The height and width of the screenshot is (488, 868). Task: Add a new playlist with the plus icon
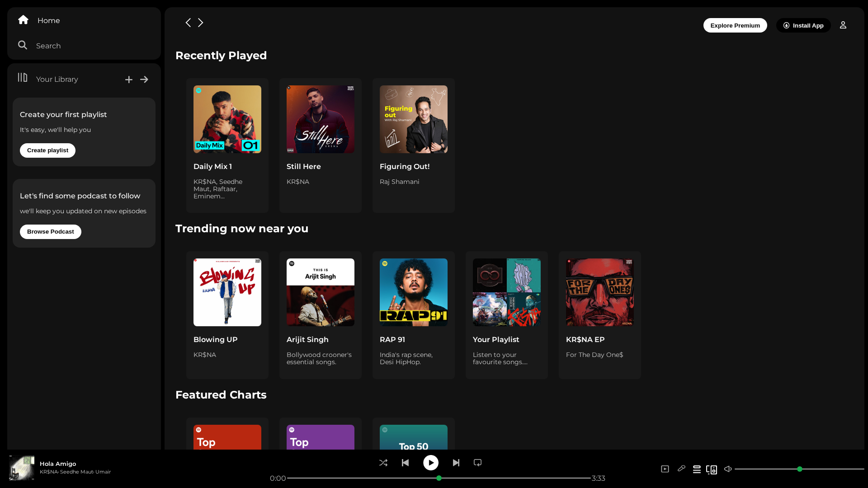pos(129,80)
